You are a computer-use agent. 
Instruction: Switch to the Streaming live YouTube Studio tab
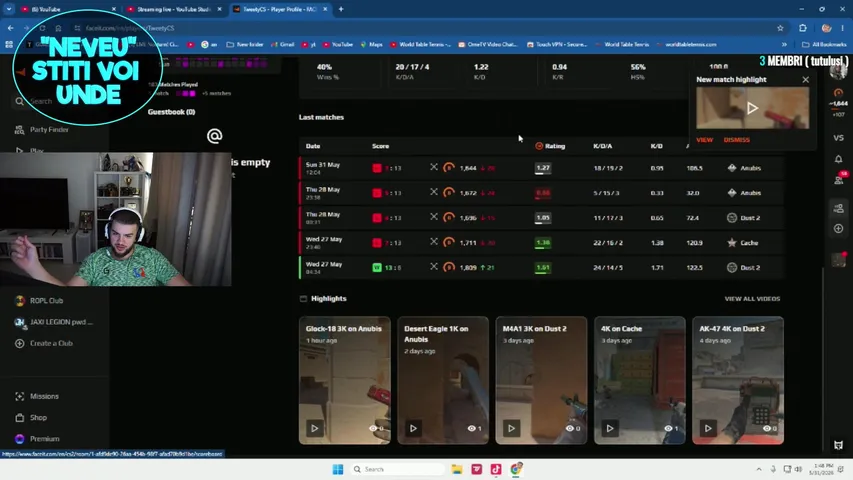(x=173, y=9)
